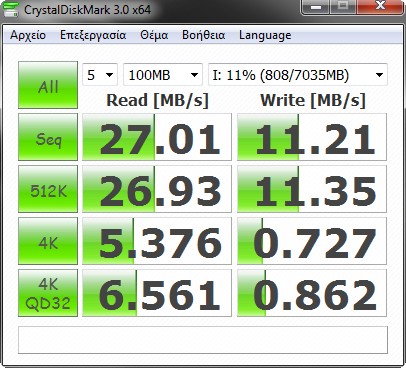Start the Seq benchmark test
Screen dimensions: 406x368
pyautogui.click(x=48, y=137)
